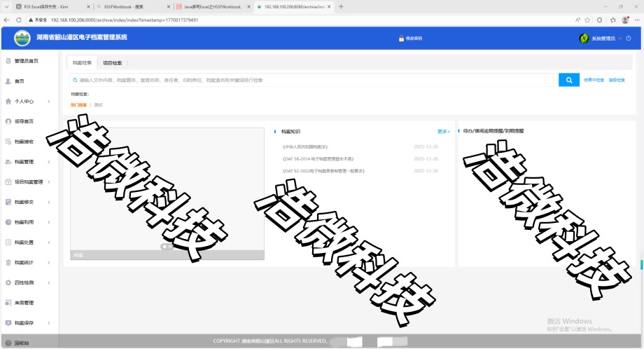Image resolution: width=644 pixels, height=349 pixels.
Task: Expand the 档案管理 submenu arrow
Action: 49,162
